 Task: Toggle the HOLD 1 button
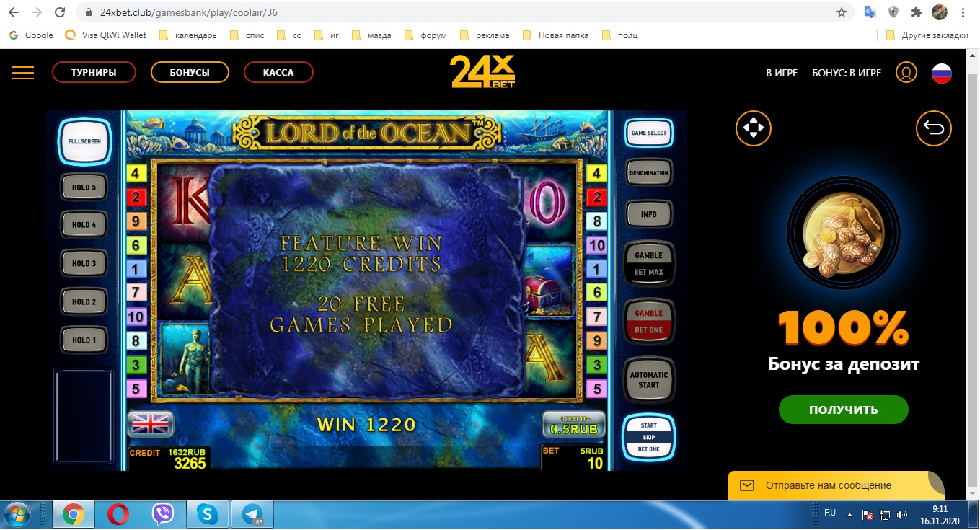click(84, 340)
